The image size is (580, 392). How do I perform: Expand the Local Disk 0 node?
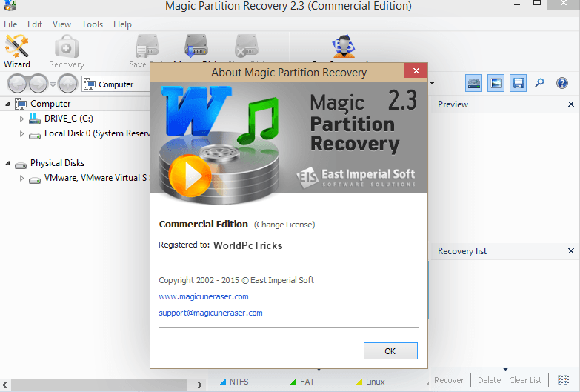[x=21, y=133]
